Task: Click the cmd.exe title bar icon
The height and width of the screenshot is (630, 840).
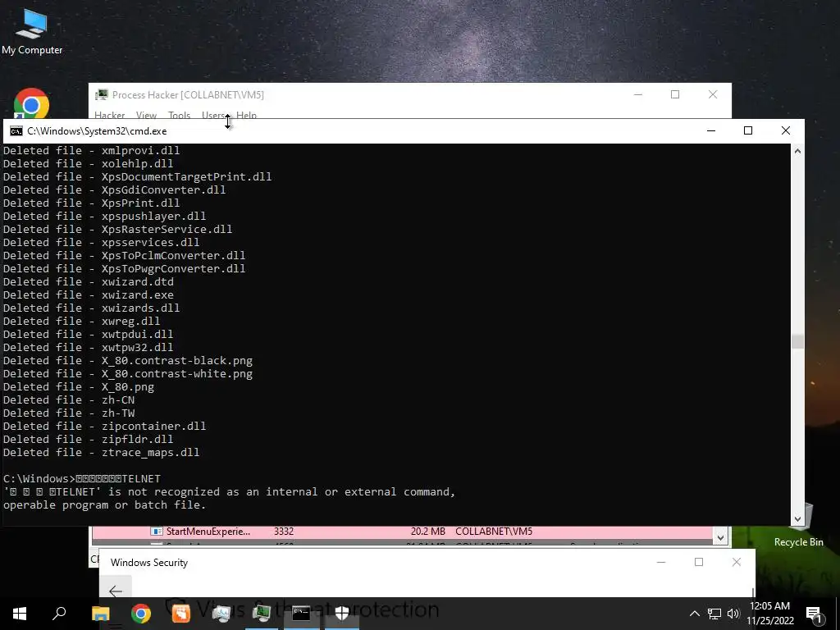Action: pyautogui.click(x=16, y=131)
